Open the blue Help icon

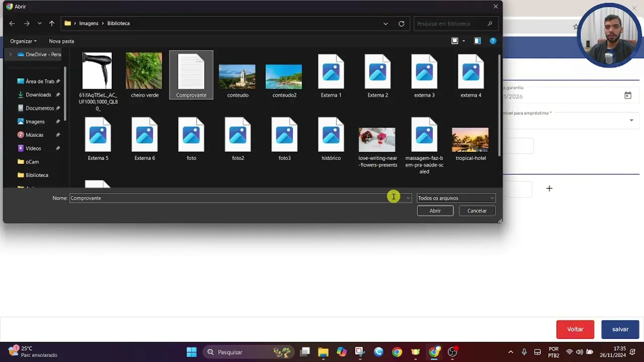pos(493,41)
